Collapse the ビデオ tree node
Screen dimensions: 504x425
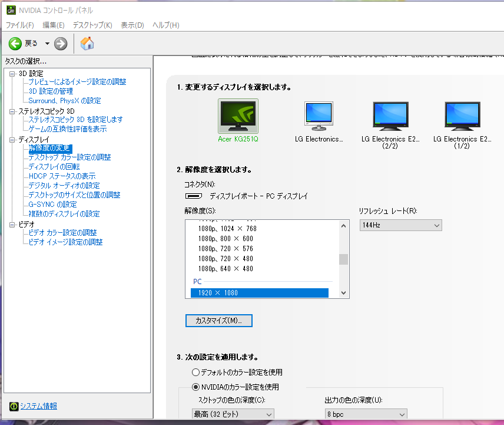[x=12, y=225]
